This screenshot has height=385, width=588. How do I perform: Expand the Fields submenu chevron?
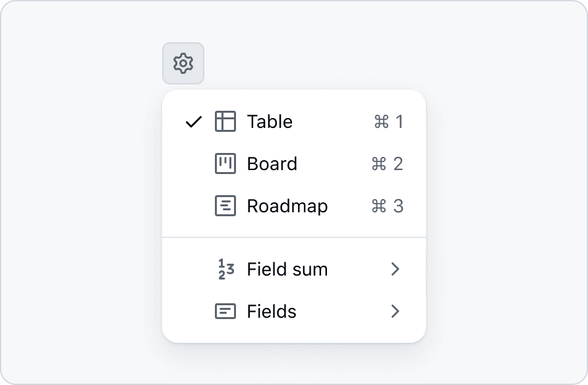(x=395, y=311)
